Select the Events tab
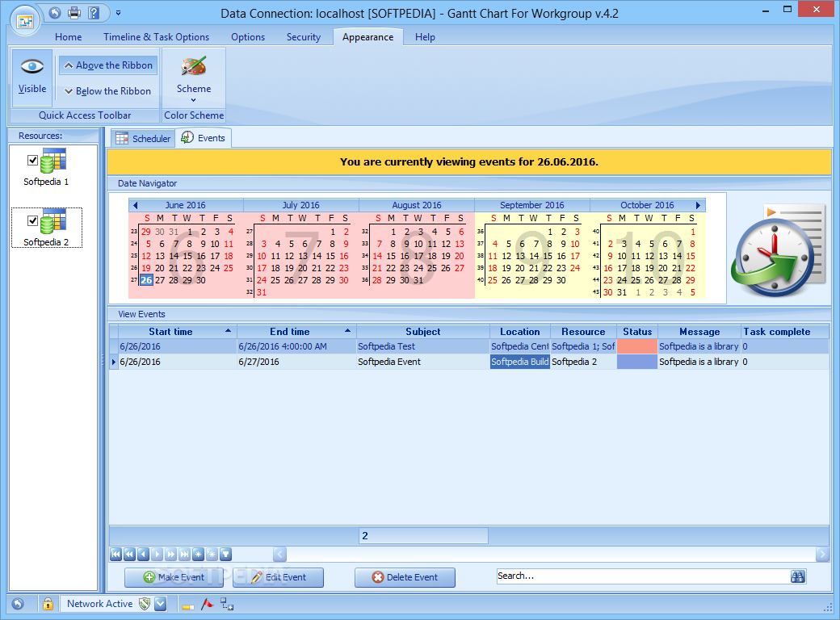This screenshot has height=620, width=840. [204, 137]
